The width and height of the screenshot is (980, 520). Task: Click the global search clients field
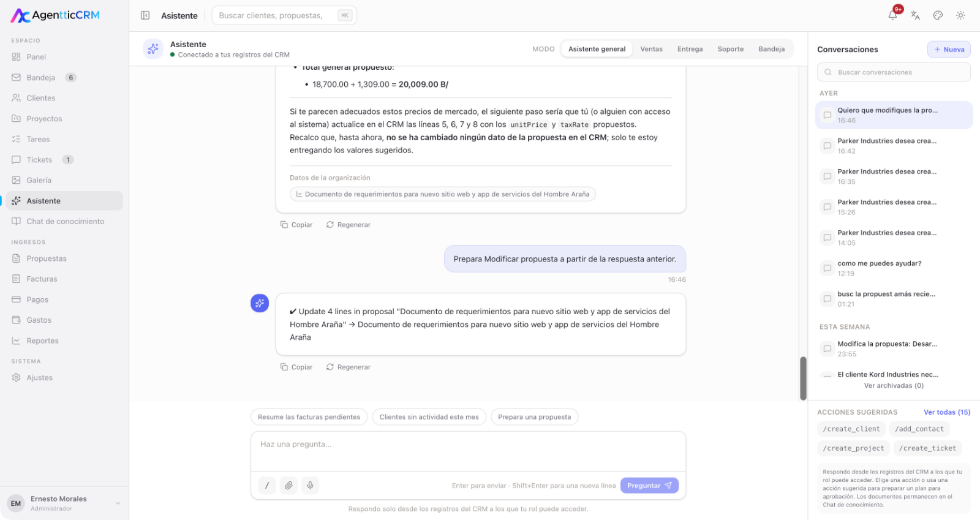(x=284, y=15)
